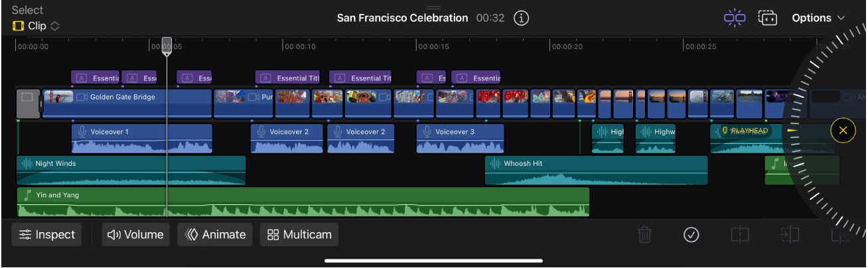
Task: Toggle clip enable with the checkmark icon
Action: point(691,234)
